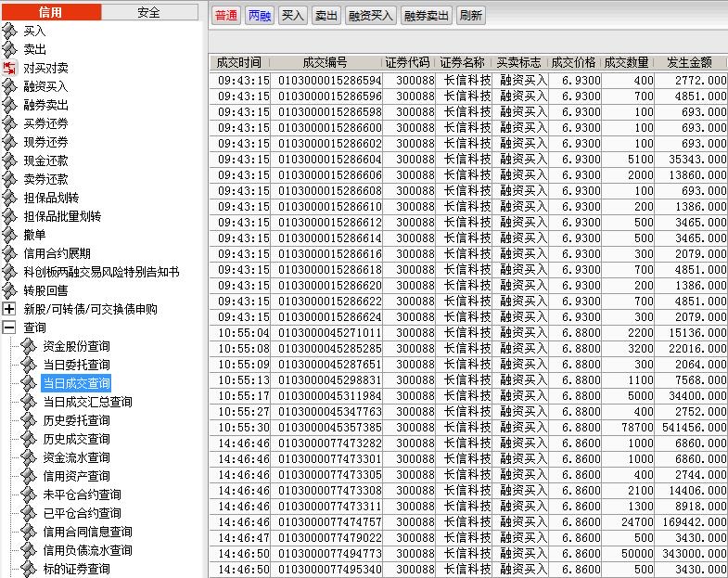Image resolution: width=728 pixels, height=578 pixels.
Task: Click the icon beside 卖出
Action: pos(9,49)
